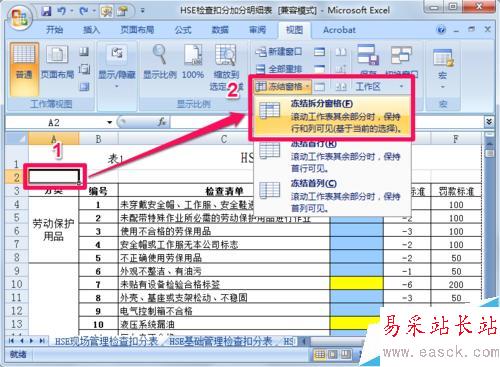Toggle the 冻结窗格 freeze panes dropdown

tap(283, 87)
